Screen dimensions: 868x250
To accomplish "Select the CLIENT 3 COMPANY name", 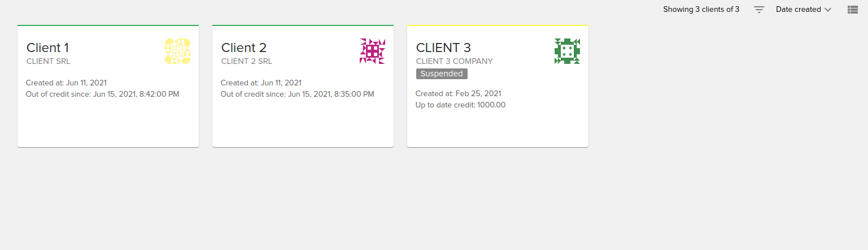I will tap(454, 61).
